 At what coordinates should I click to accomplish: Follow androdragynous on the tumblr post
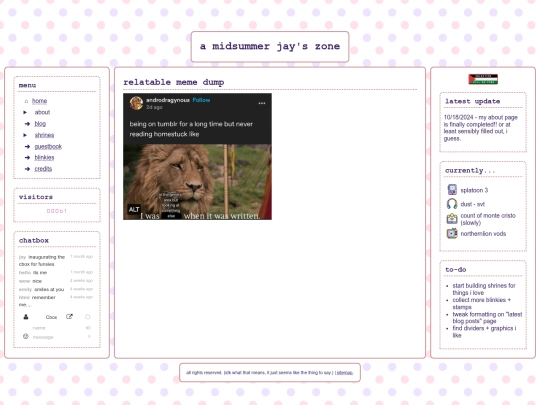coord(201,100)
